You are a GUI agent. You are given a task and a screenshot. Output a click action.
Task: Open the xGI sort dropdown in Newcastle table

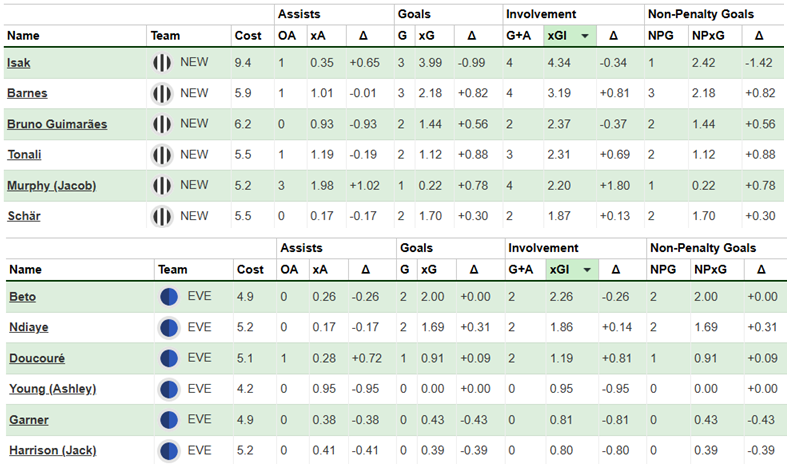[584, 36]
